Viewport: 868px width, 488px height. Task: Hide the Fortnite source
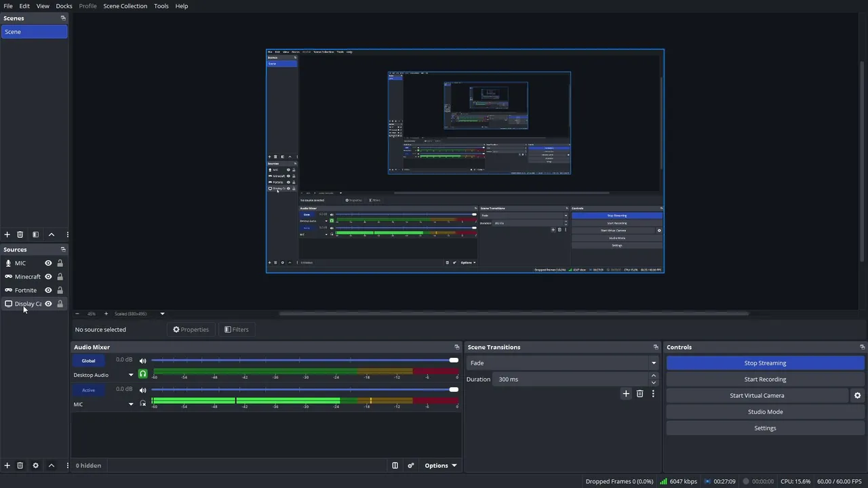(48, 290)
